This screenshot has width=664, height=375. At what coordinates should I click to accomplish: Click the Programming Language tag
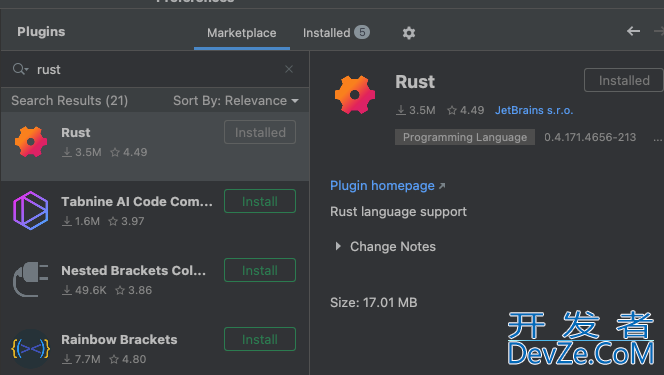click(x=465, y=137)
